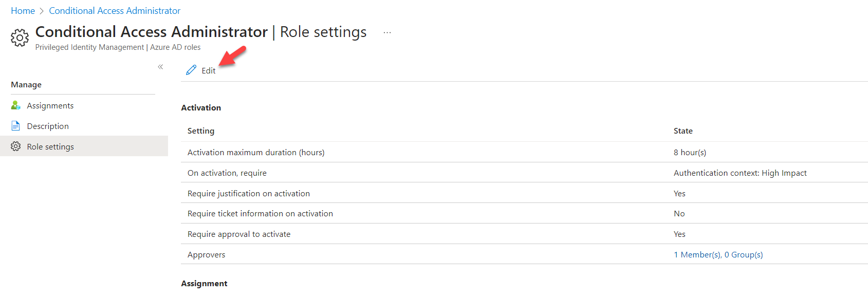The height and width of the screenshot is (297, 868).
Task: Go to Home breadcrumb link
Action: tap(23, 11)
